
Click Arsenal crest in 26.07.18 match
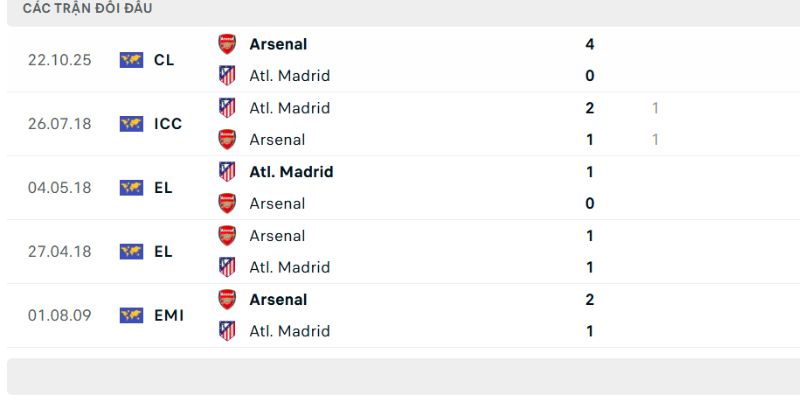coord(227,139)
